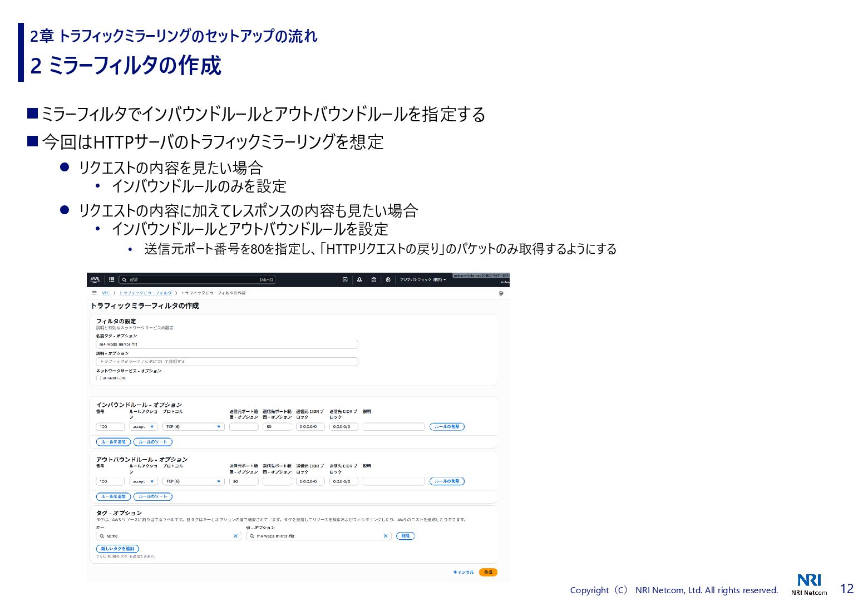868x601 pixels.
Task: Open the CloudShell icon in the header
Action: click(x=345, y=279)
